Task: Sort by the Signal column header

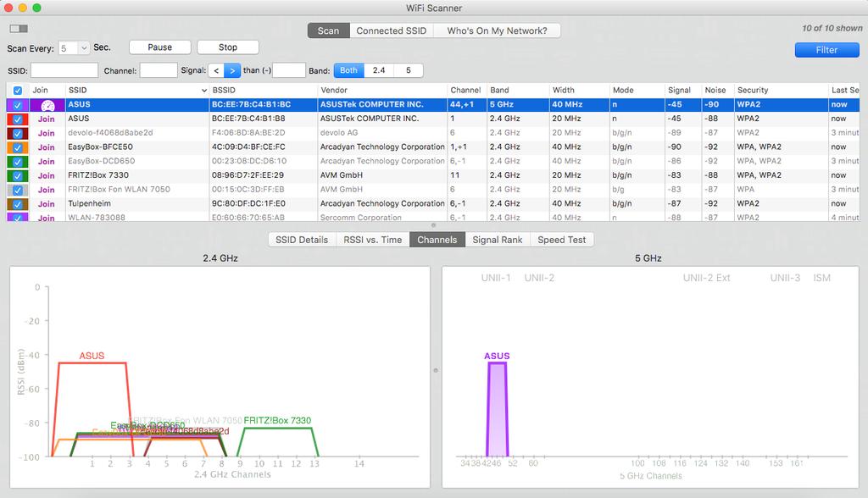Action: coord(683,90)
